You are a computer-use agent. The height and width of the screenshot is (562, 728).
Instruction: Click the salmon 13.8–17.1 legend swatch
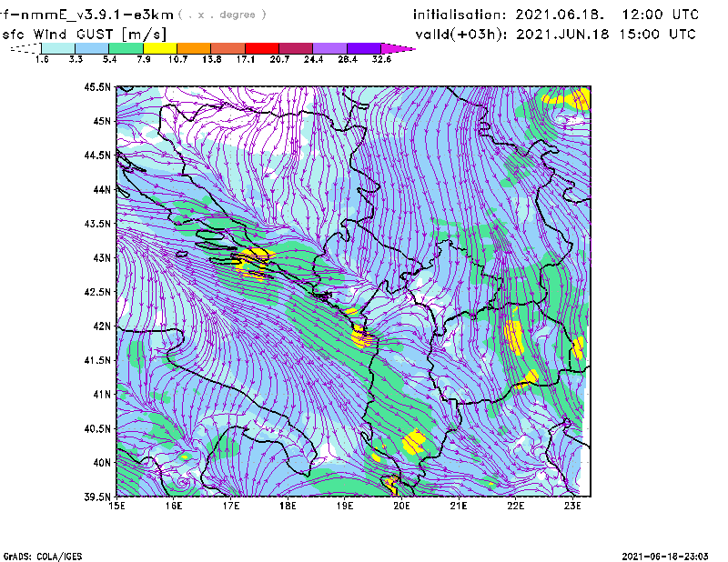228,48
